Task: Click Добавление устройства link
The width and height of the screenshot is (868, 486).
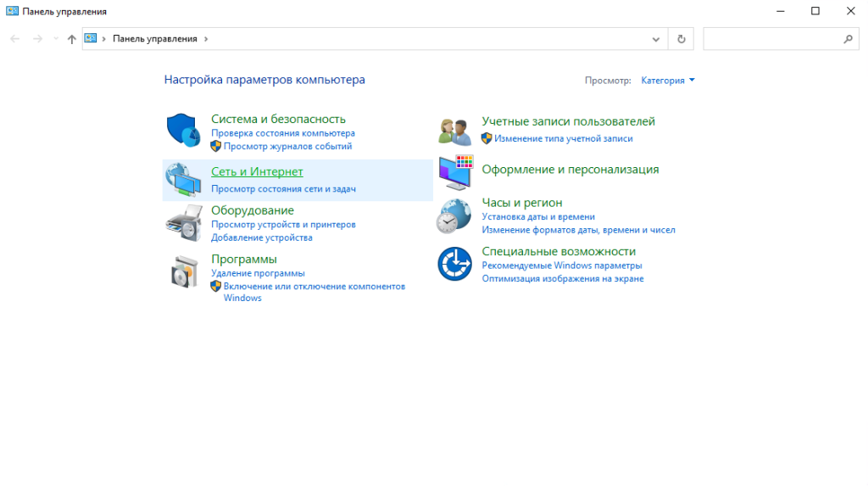Action: click(262, 237)
